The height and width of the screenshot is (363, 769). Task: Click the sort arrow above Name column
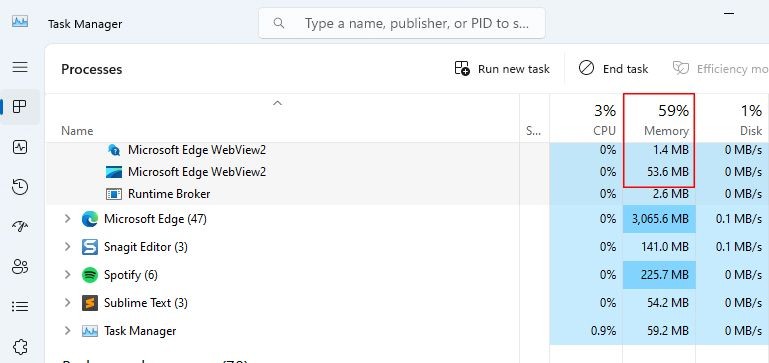(x=278, y=103)
